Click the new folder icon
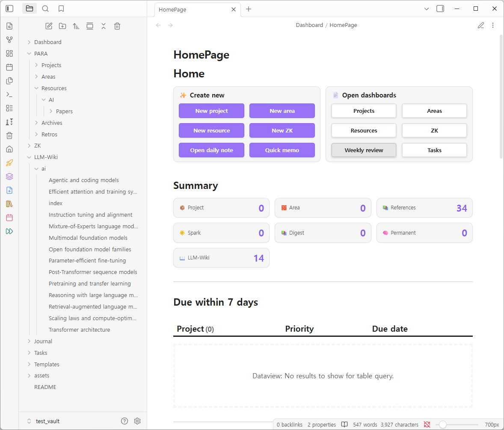Image resolution: width=504 pixels, height=430 pixels. click(62, 27)
